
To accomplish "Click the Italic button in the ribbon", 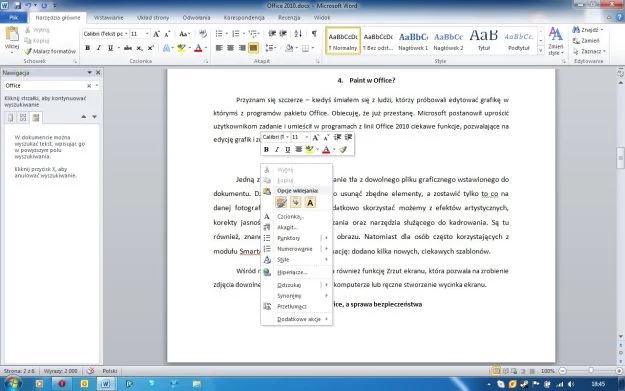I will (98, 48).
